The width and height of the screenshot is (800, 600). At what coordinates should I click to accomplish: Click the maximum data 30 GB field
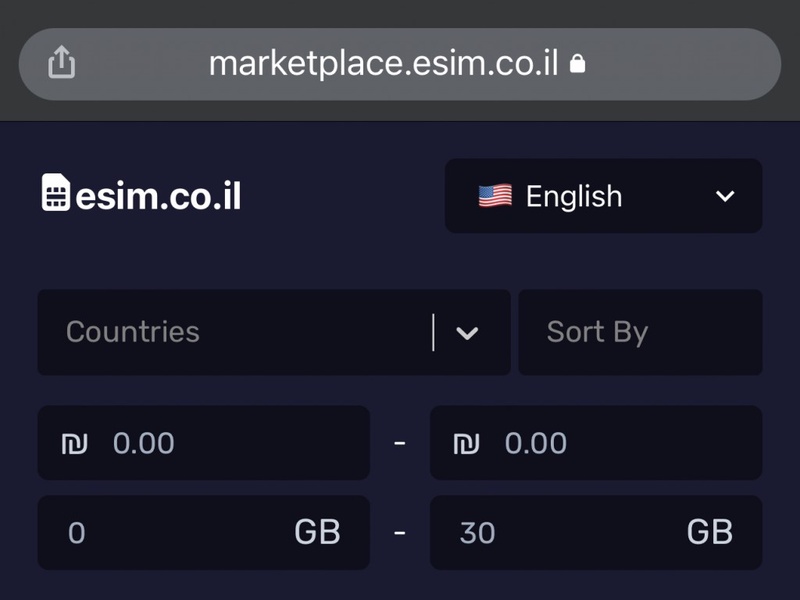596,533
